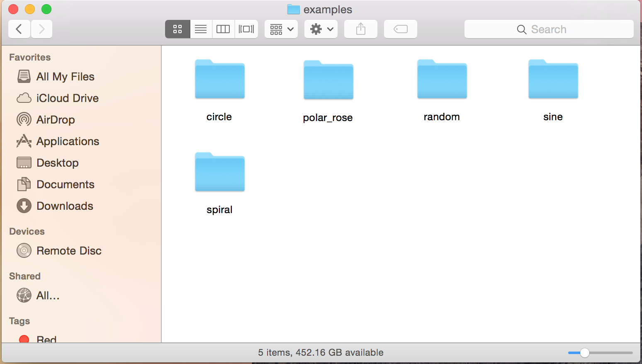Click the random folder name label

click(x=442, y=117)
